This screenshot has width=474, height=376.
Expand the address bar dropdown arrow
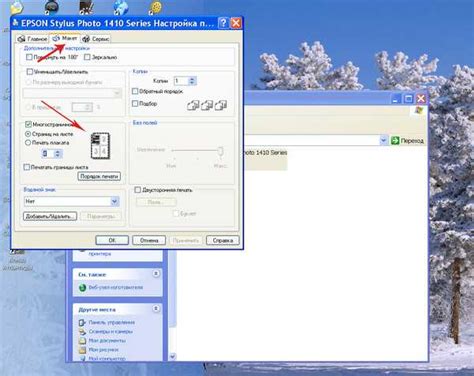click(384, 141)
